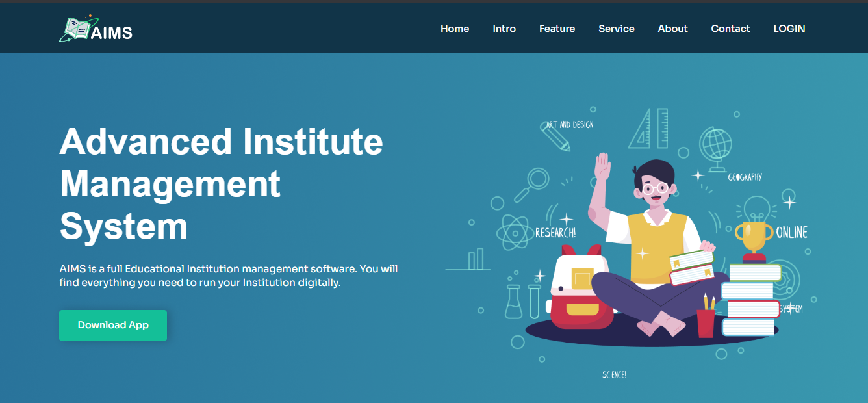
Task: Click the atom icon beside Research
Action: (x=515, y=233)
